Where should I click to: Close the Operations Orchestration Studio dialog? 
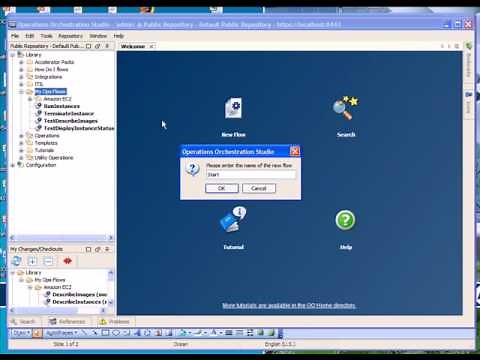pos(295,152)
